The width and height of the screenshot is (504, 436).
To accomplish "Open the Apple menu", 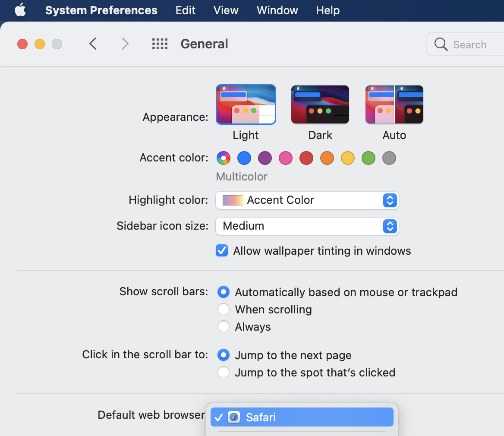I will (20, 10).
